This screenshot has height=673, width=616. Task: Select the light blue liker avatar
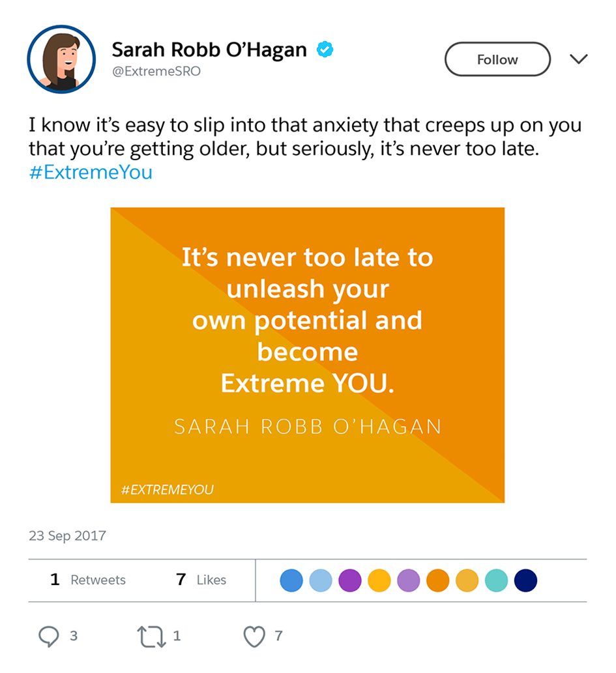pyautogui.click(x=321, y=580)
